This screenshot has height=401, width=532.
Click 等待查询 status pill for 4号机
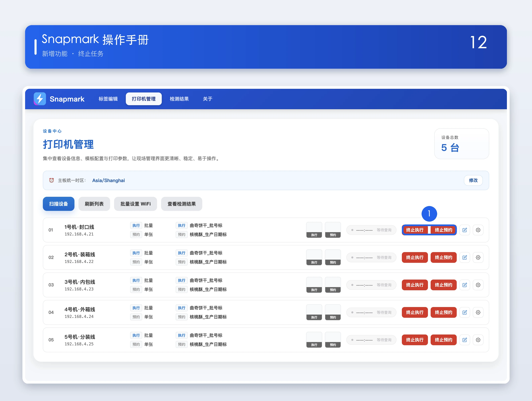click(371, 312)
